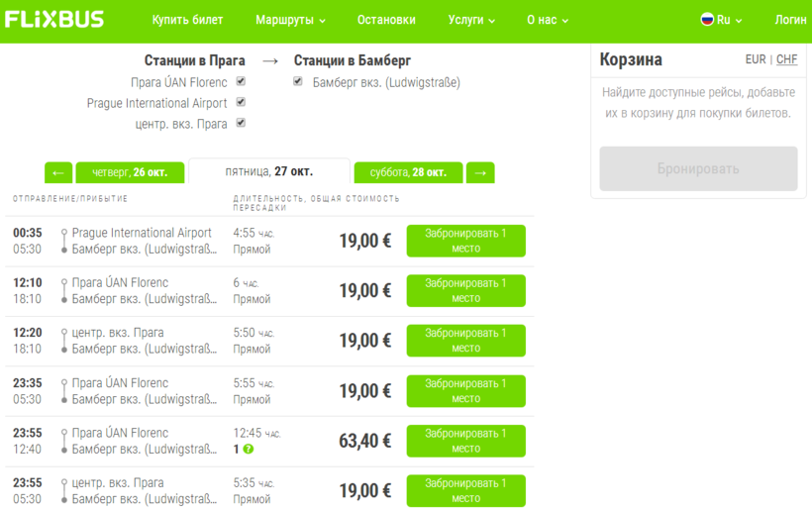Viewport: 812px width, 511px height.
Task: Click the 5:50 час. duration text
Action: [x=254, y=333]
